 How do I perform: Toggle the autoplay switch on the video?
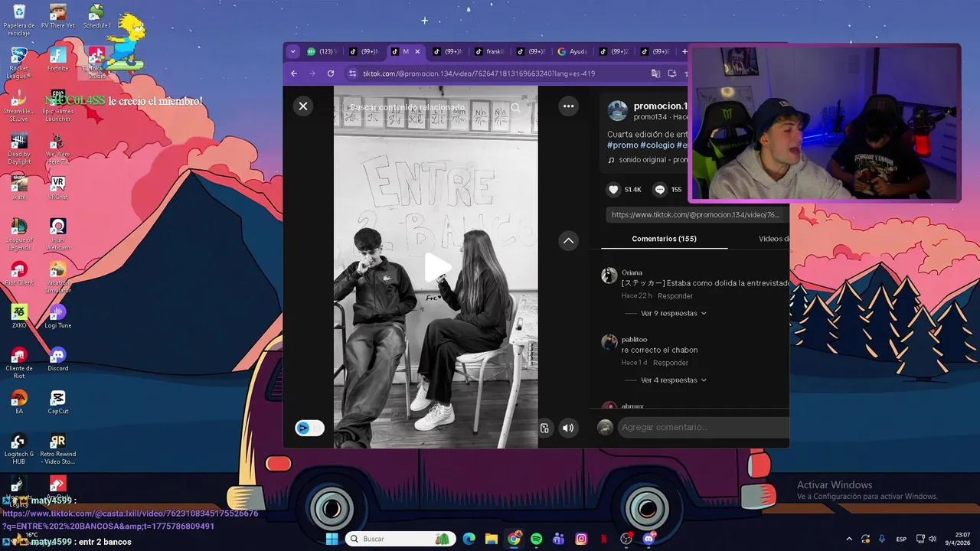309,428
